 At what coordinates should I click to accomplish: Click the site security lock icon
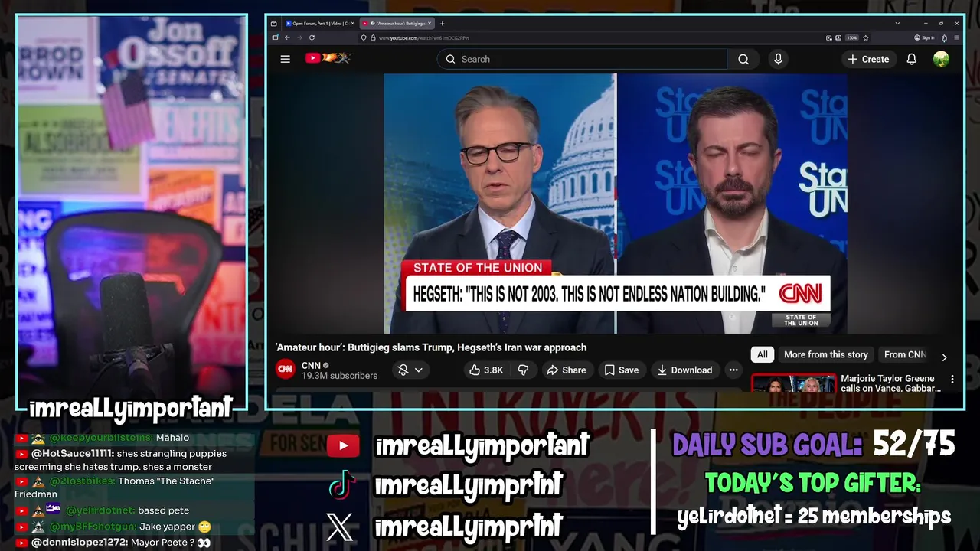point(373,37)
